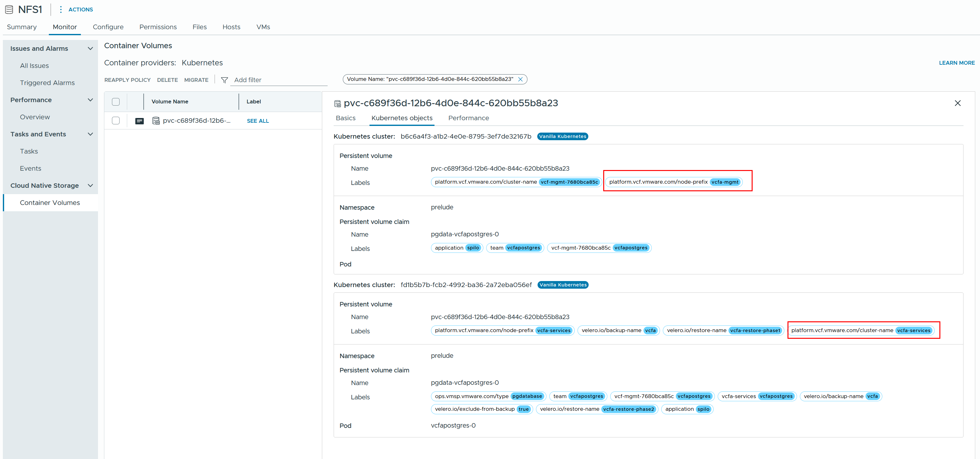Click the Volume Name column header
Viewport: 980px width, 459px height.
click(x=170, y=102)
